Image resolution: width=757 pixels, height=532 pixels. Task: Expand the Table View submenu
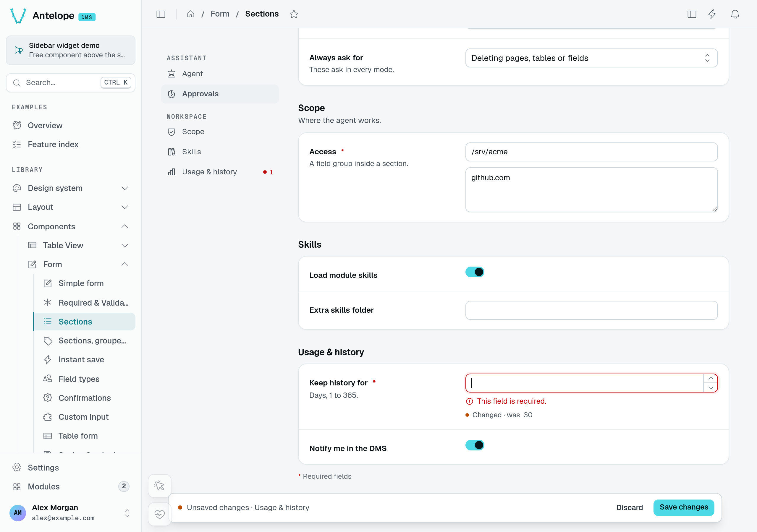pyautogui.click(x=78, y=245)
